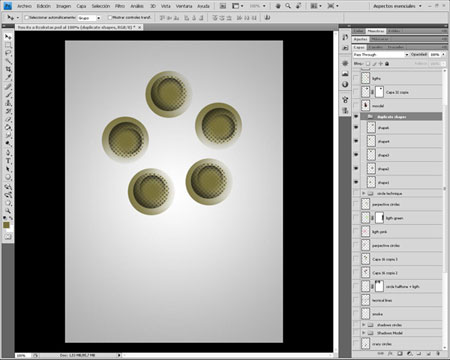Select the Move tool in the toolbox
The height and width of the screenshot is (360, 450).
8,37
